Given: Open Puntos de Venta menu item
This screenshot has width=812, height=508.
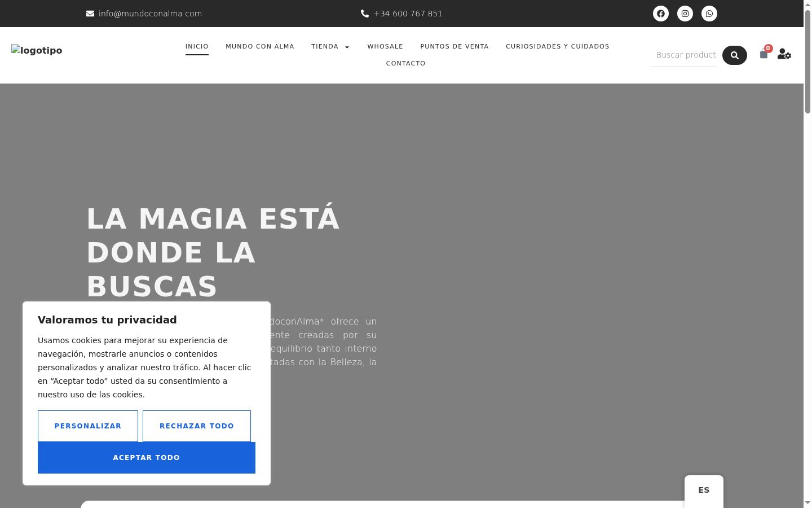Looking at the screenshot, I should tap(454, 46).
